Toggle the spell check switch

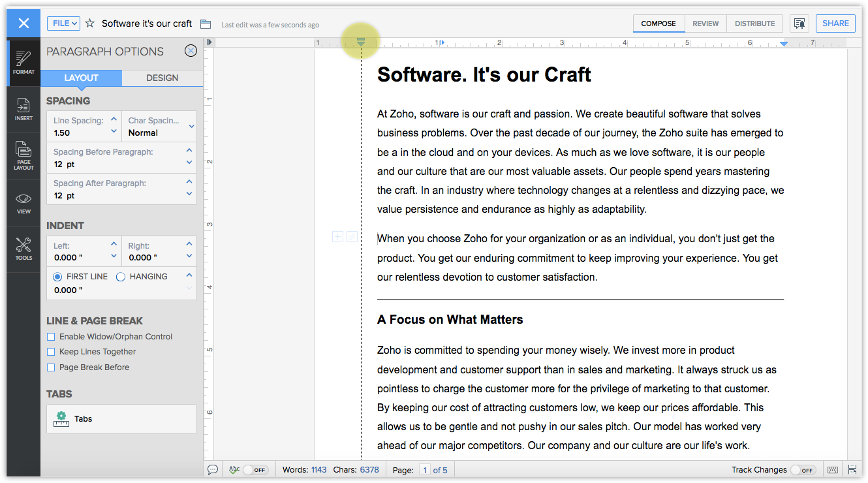[x=255, y=470]
